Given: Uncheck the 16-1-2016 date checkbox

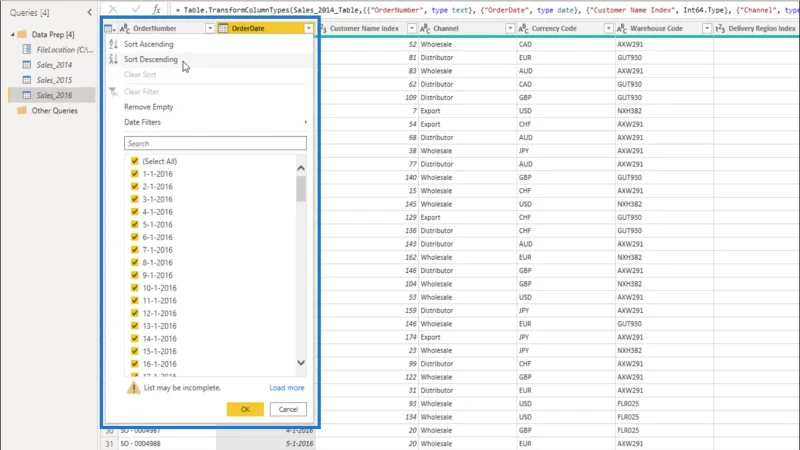Looking at the screenshot, I should (x=135, y=364).
